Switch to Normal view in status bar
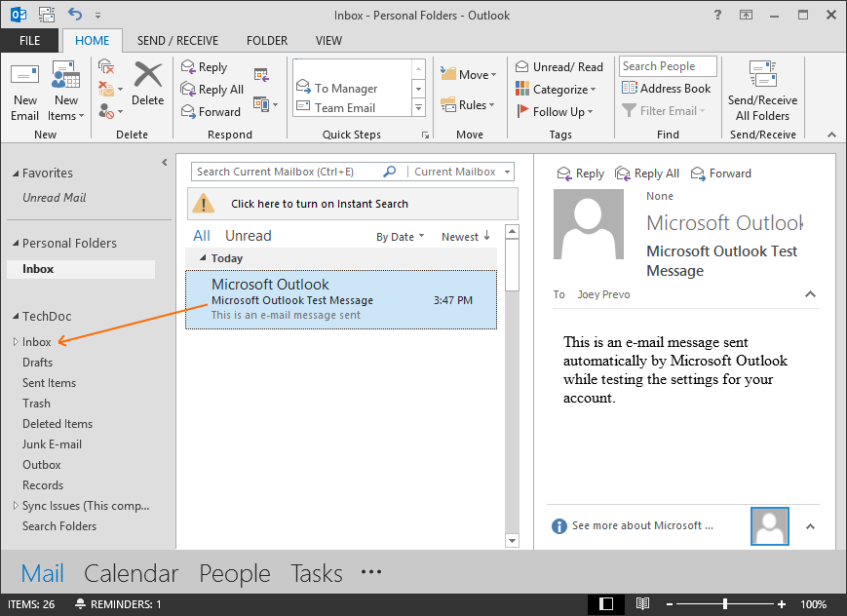847x616 pixels. [606, 603]
